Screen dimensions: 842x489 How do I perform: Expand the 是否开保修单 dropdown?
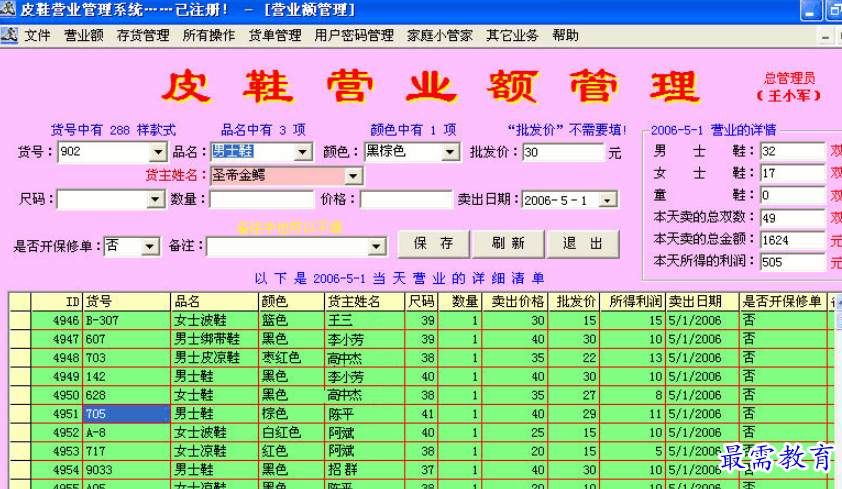[150, 246]
